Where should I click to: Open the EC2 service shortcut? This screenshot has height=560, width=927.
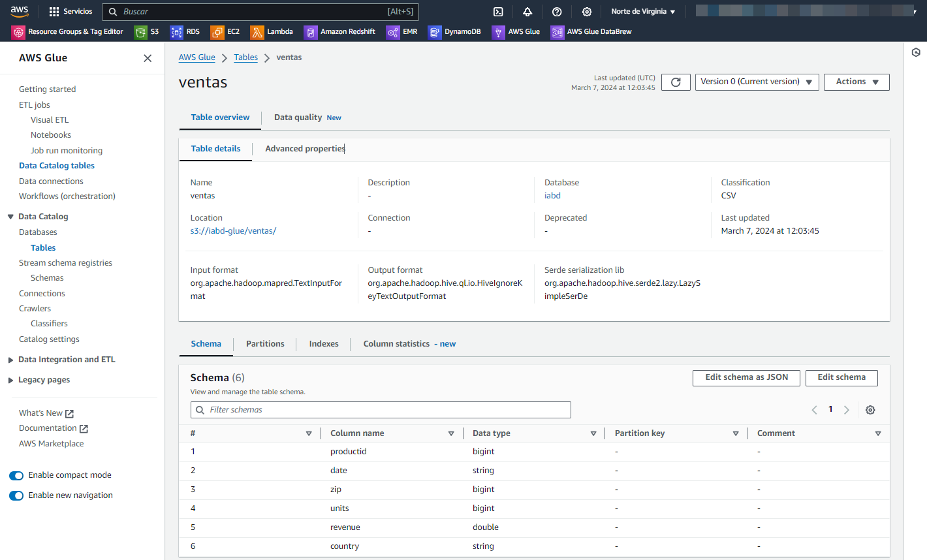[225, 31]
